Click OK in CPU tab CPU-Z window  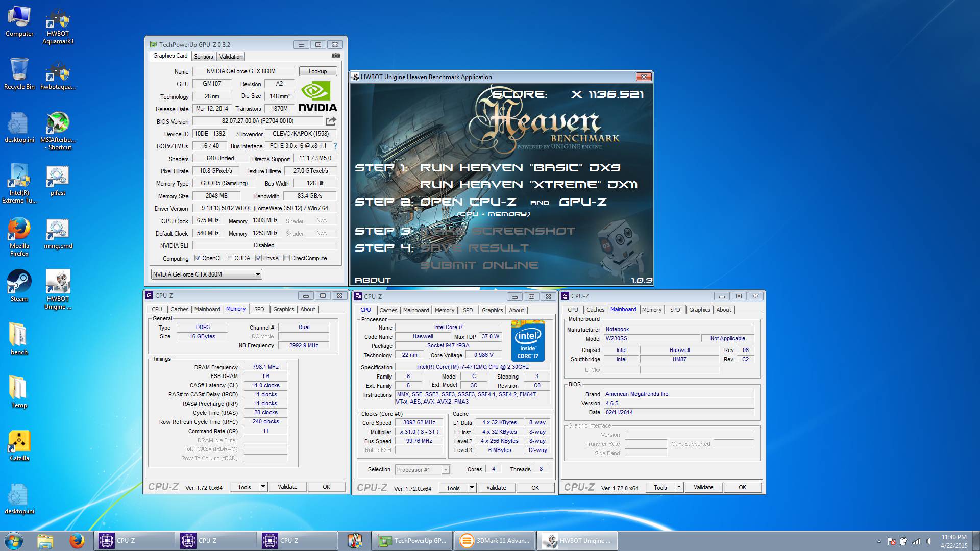point(535,488)
